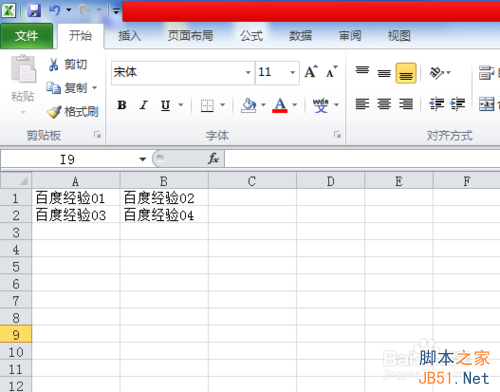Open the font name 宋体 dropdown
This screenshot has width=500, height=392.
click(x=248, y=72)
